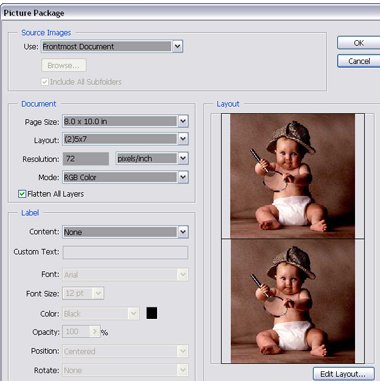
Task: Open the Opacity slider arrow
Action: click(95, 332)
